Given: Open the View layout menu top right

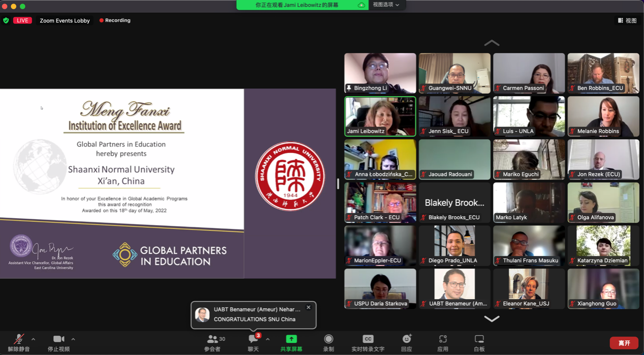Looking at the screenshot, I should (627, 20).
